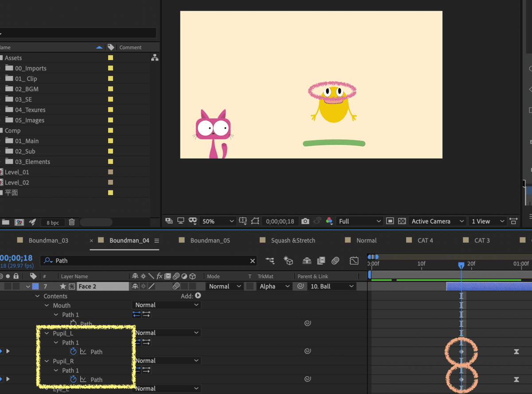The image size is (532, 394).
Task: Toggle the Pupil_L Path stopwatch
Action: point(74,351)
